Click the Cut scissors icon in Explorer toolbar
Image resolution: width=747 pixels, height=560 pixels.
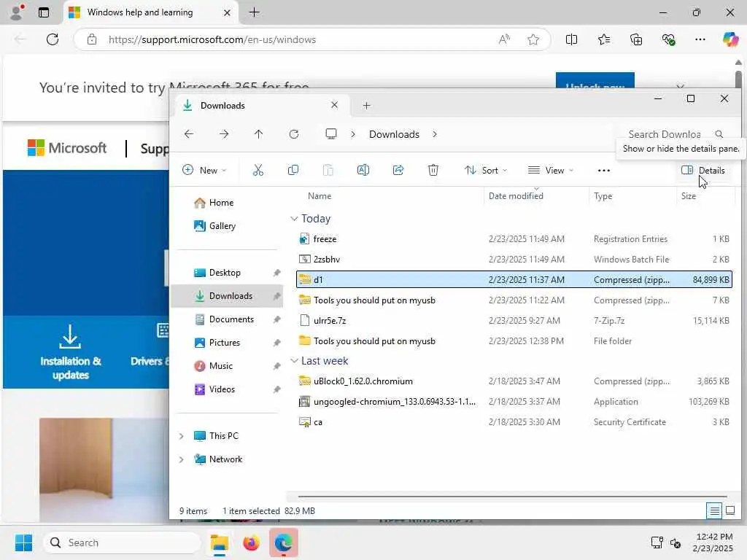pyautogui.click(x=258, y=170)
